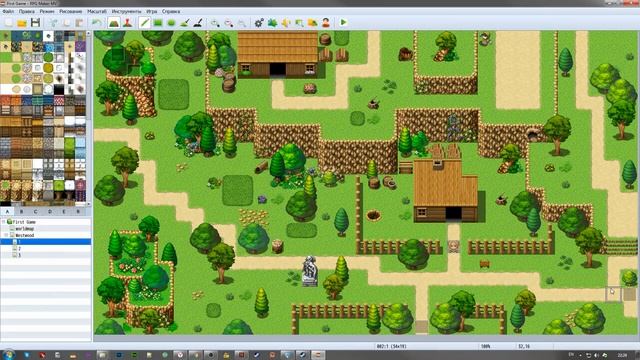
Task: Click the Cut scissors icon
Action: click(53, 22)
